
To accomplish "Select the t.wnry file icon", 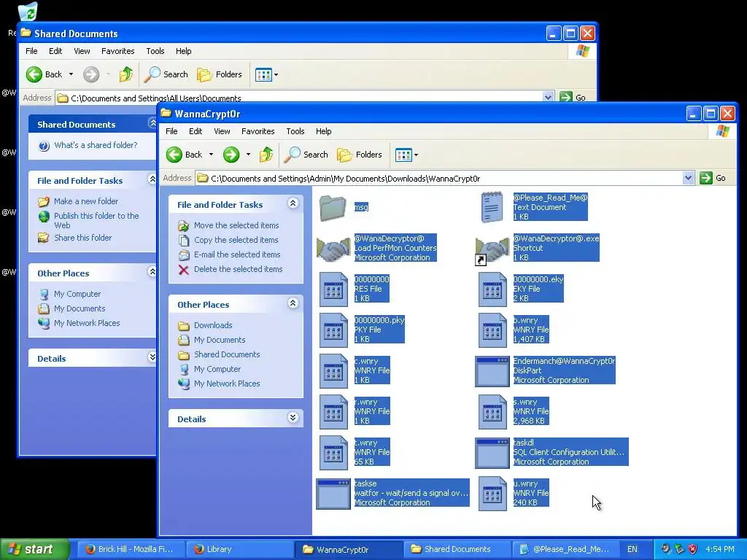I will pyautogui.click(x=333, y=453).
